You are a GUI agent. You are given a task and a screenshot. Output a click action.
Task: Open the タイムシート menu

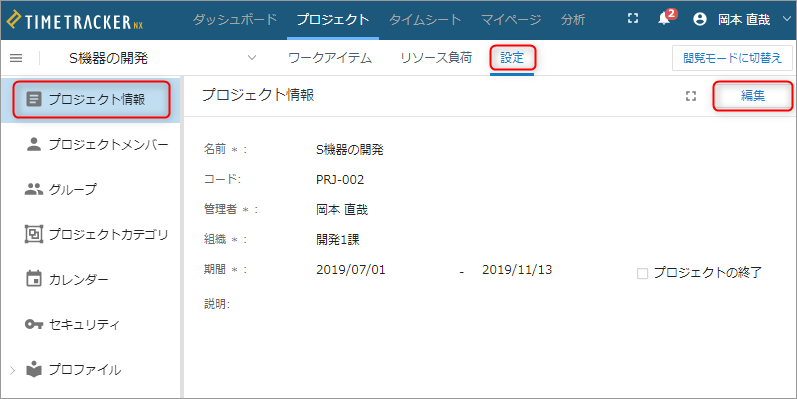click(x=425, y=19)
